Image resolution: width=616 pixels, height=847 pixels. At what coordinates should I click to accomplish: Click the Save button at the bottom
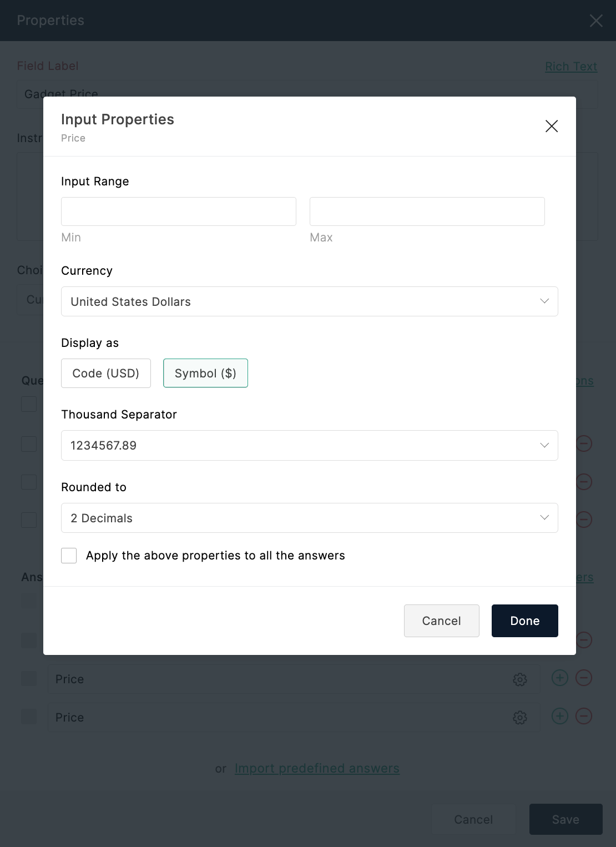(x=565, y=819)
